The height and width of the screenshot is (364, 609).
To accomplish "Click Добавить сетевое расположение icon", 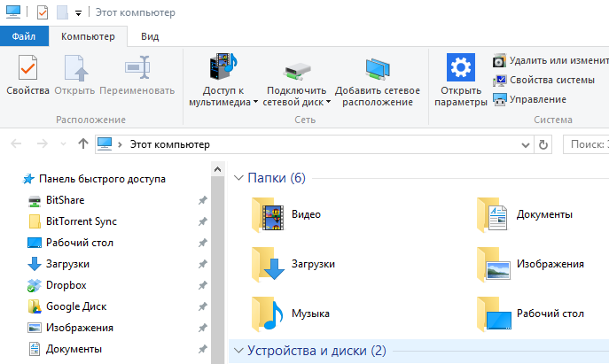I will tap(378, 68).
